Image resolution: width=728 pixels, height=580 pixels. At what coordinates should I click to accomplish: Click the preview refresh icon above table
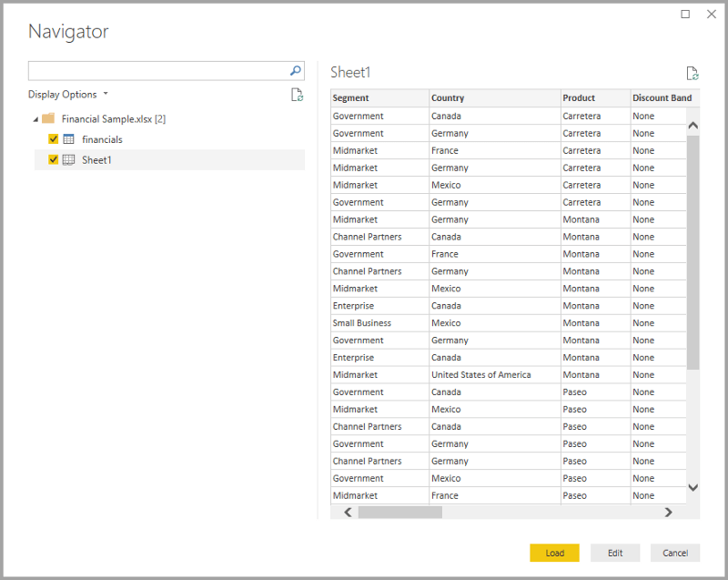(x=693, y=74)
